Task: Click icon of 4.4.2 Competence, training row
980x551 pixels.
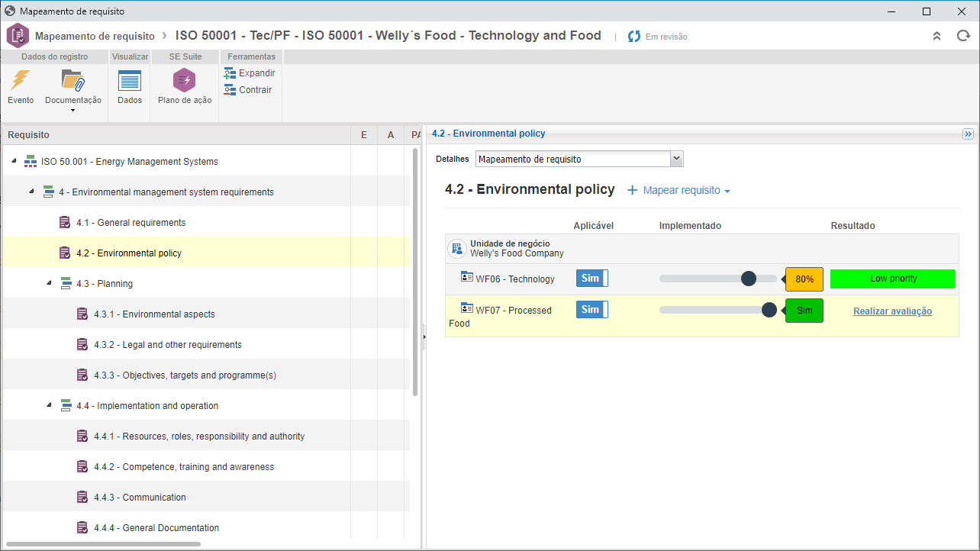Action: pyautogui.click(x=82, y=466)
